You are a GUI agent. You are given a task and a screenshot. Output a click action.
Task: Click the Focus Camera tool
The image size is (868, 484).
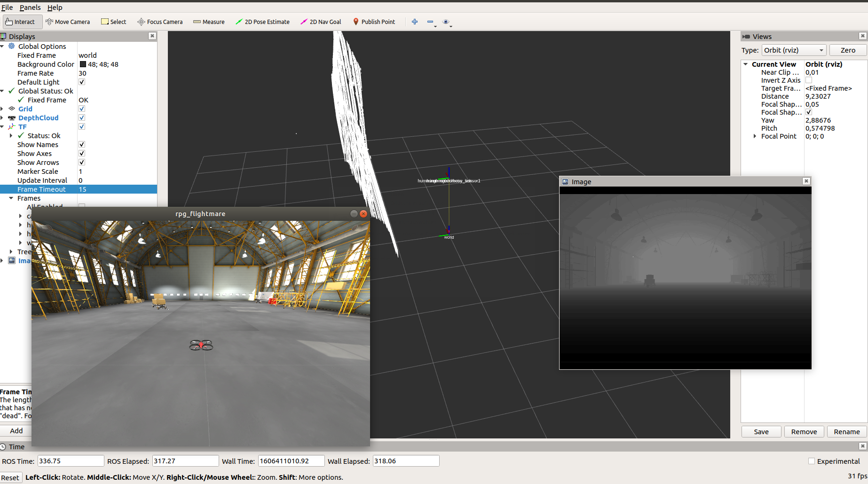(160, 22)
